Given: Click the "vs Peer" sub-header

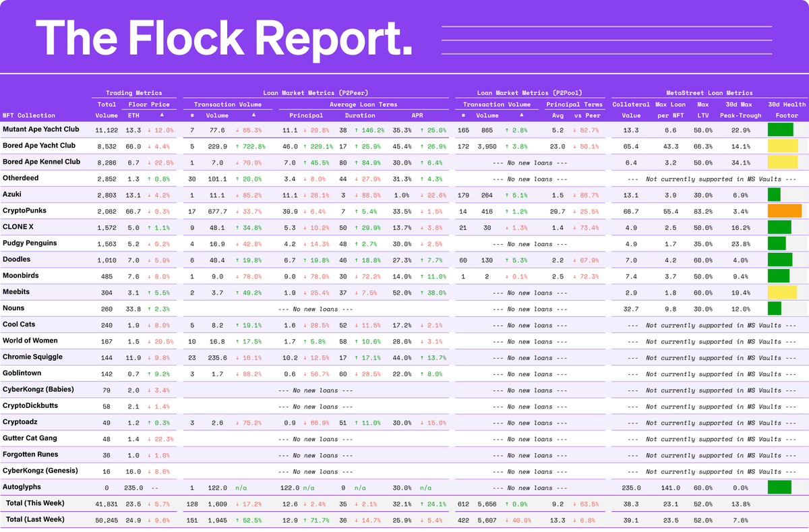Looking at the screenshot, I should (587, 115).
